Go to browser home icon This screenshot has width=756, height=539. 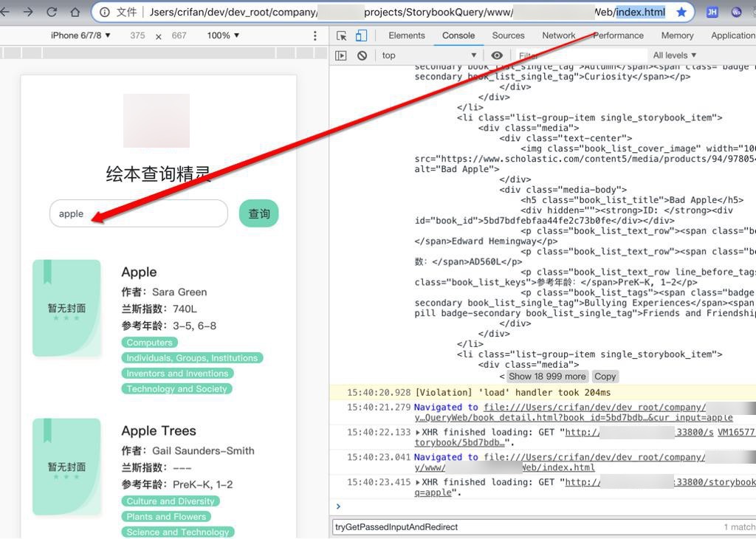click(75, 12)
